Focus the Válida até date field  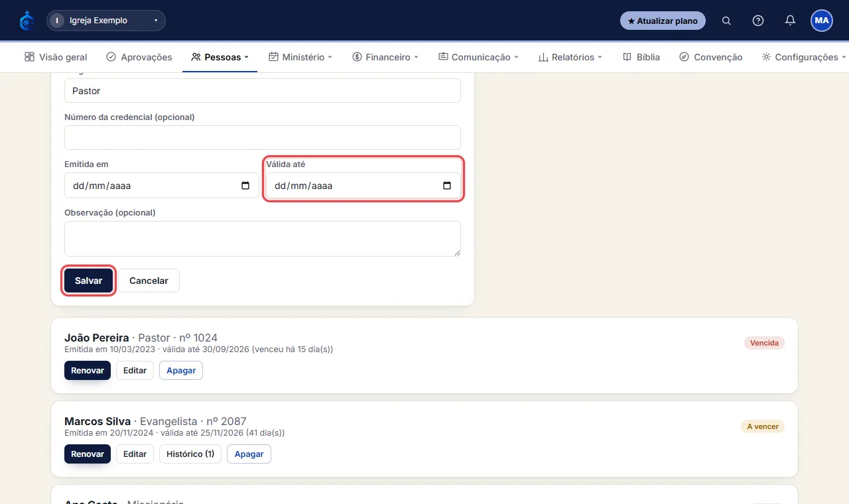pyautogui.click(x=363, y=186)
